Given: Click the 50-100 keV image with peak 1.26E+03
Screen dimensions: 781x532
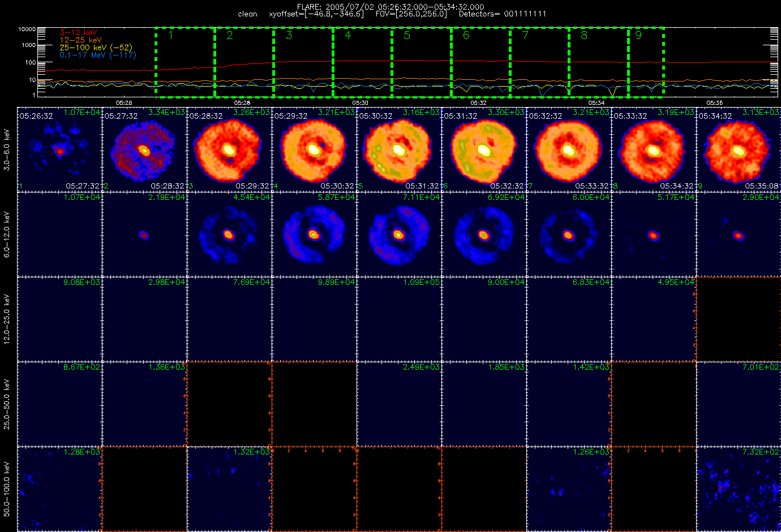Looking at the screenshot, I should (x=569, y=488).
